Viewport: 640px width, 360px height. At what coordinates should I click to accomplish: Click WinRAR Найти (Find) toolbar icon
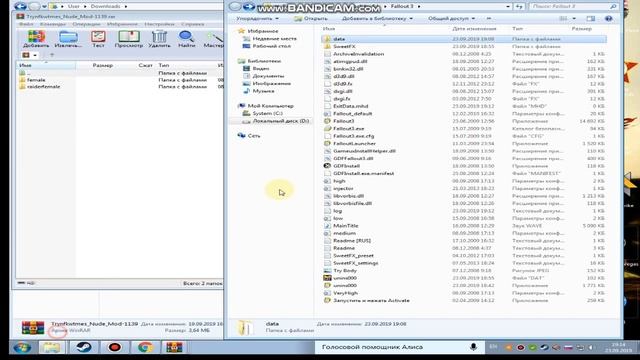[187, 39]
